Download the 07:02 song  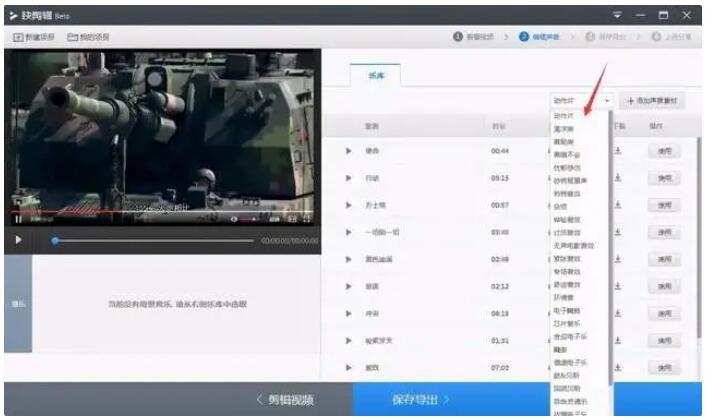click(618, 368)
